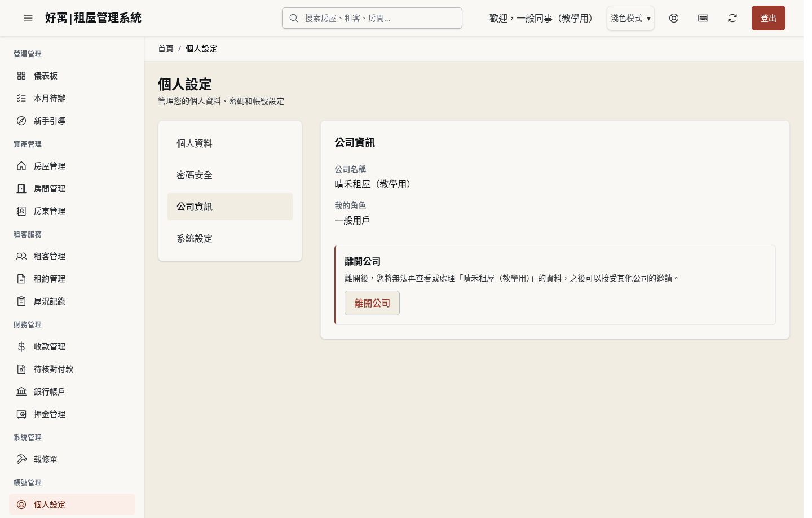
Task: Click the 租約管理 document icon
Action: (21, 279)
